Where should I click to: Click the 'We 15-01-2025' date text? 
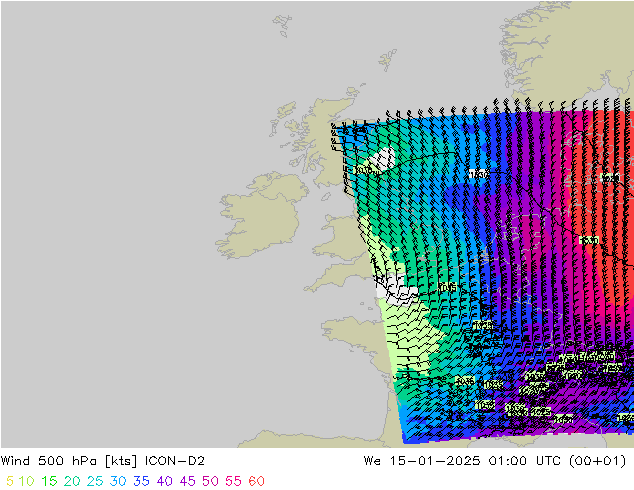click(x=422, y=461)
